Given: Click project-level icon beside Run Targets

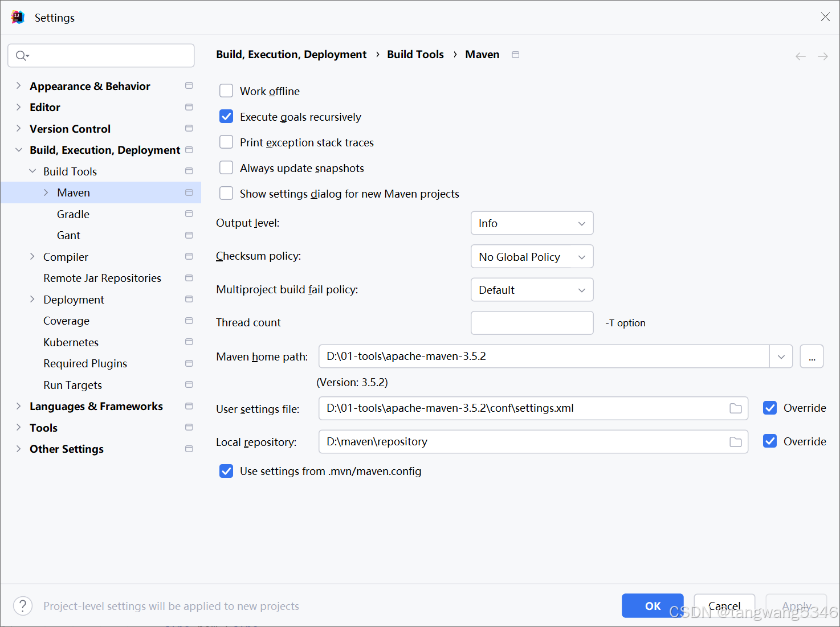Looking at the screenshot, I should coord(189,384).
